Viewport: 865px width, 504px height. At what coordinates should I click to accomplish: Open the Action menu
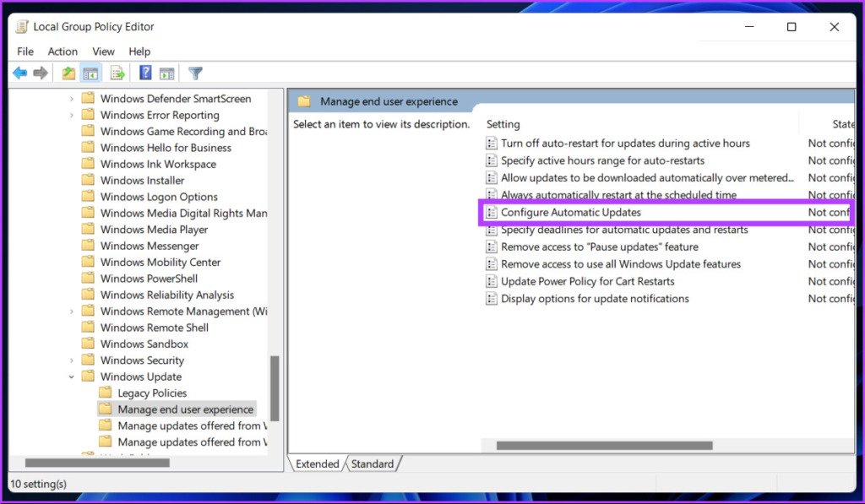click(x=63, y=51)
